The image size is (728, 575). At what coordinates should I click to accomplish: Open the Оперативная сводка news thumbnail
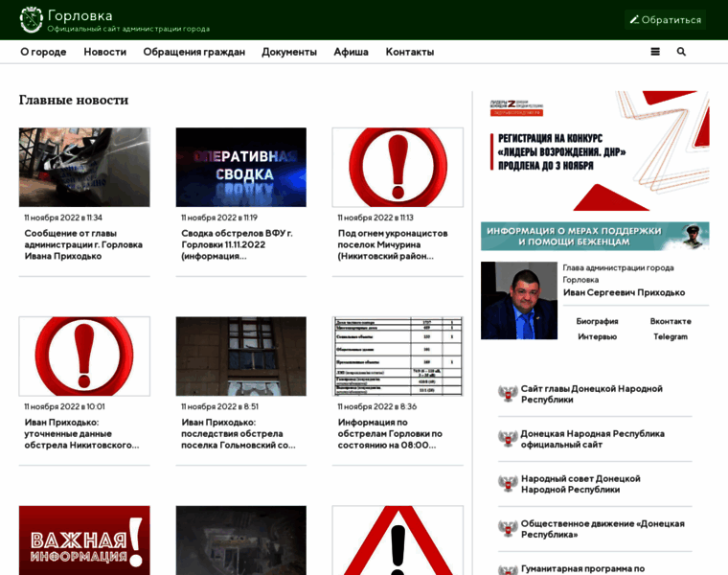[x=240, y=168]
